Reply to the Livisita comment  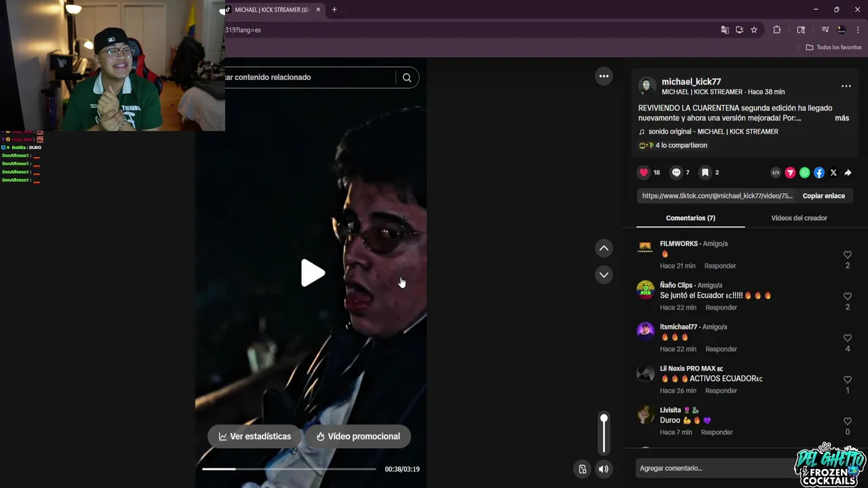(x=717, y=432)
